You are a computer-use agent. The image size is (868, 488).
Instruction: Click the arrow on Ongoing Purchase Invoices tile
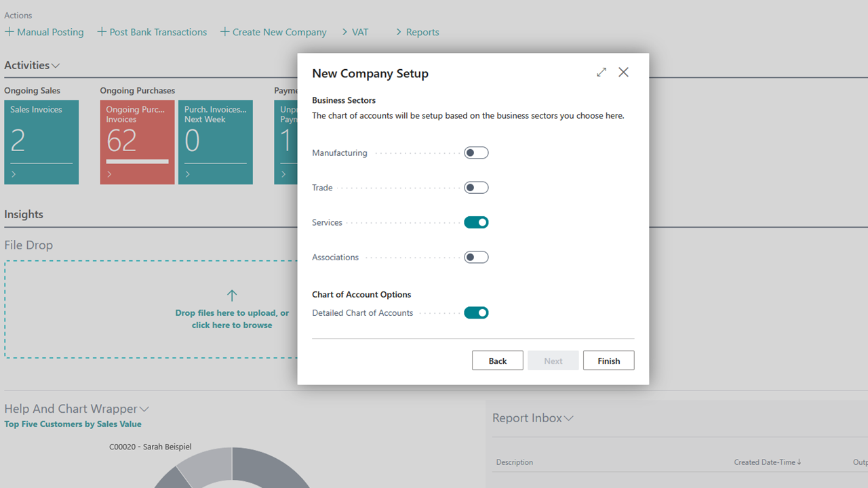pyautogui.click(x=109, y=174)
